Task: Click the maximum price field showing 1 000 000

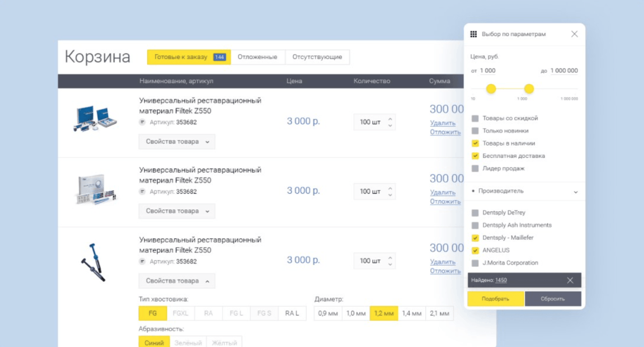Action: tap(564, 71)
